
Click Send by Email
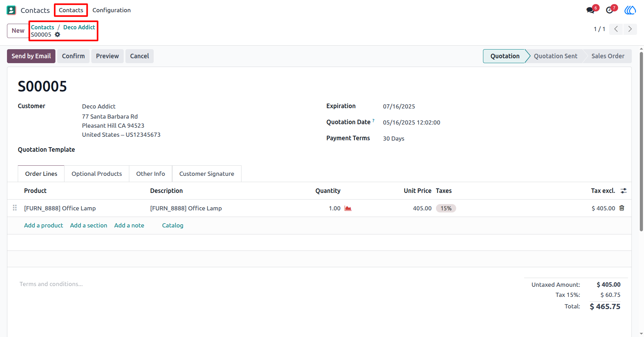31,56
